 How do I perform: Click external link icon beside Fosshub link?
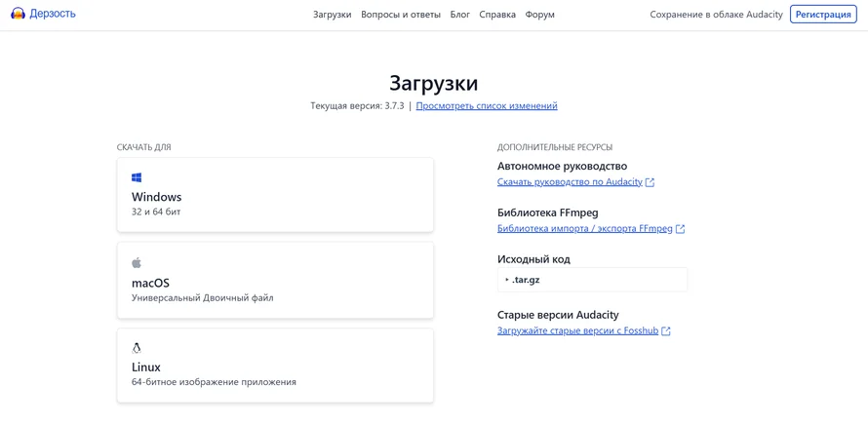tap(666, 330)
